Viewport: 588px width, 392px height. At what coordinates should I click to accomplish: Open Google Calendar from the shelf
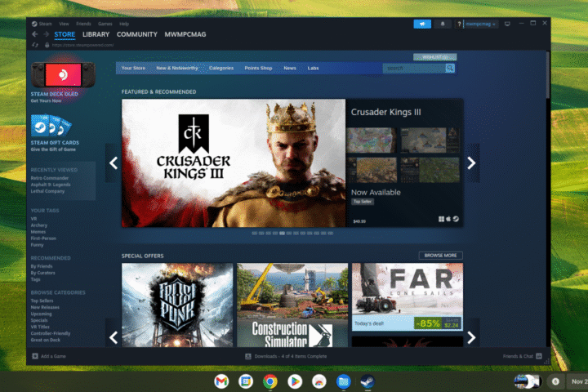[x=246, y=381]
